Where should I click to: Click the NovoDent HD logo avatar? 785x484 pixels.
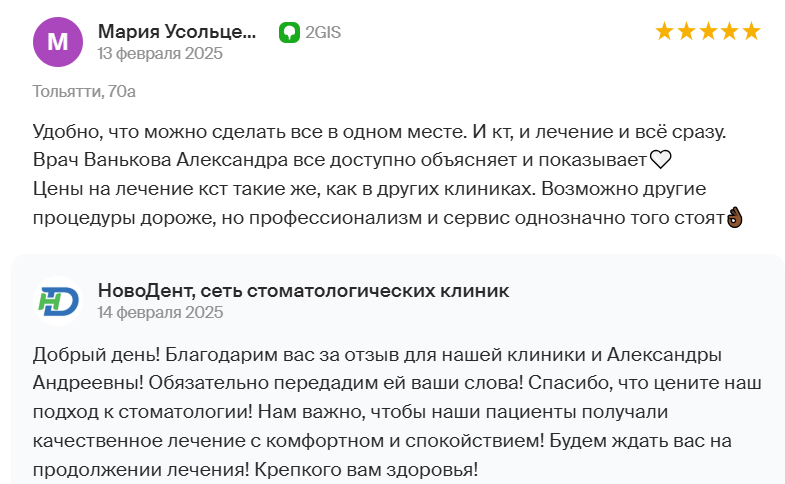tap(58, 301)
